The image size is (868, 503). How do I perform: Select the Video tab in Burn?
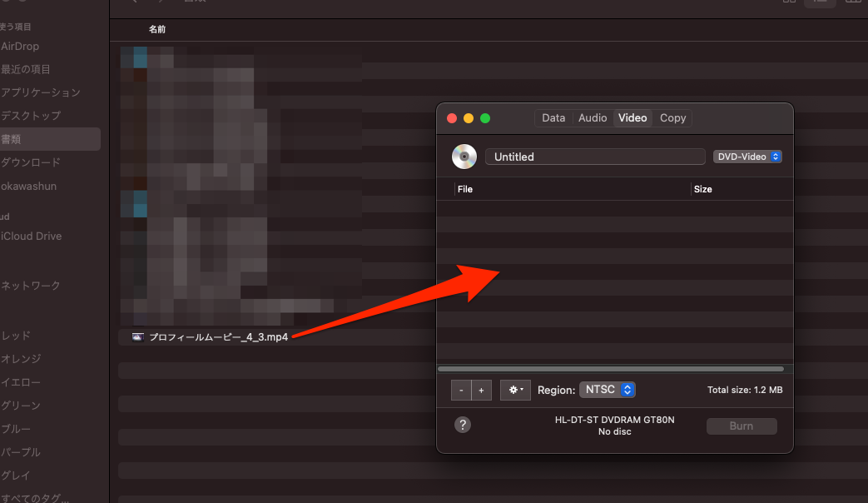coord(632,118)
